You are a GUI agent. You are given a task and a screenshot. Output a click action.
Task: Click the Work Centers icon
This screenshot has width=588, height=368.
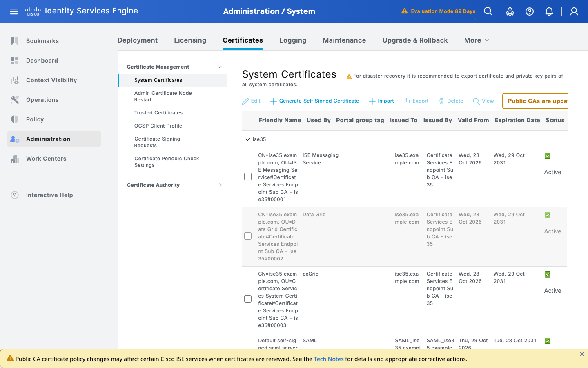[15, 159]
